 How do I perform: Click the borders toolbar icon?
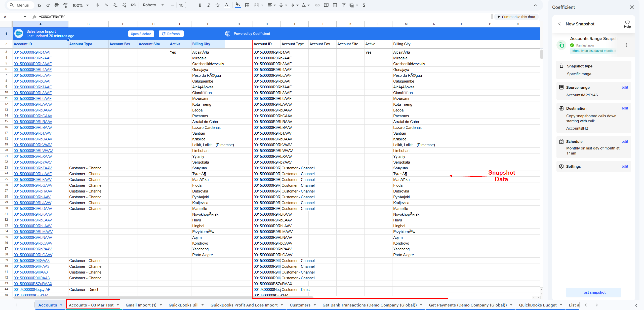247,5
